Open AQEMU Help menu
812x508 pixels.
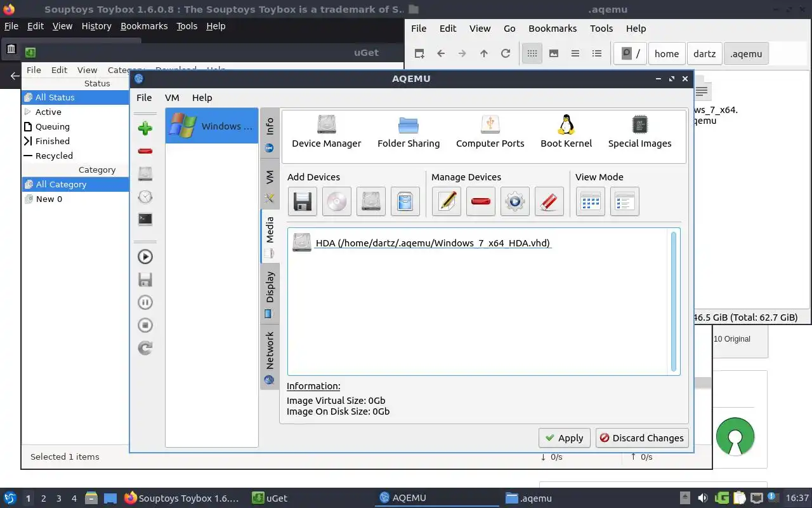202,98
